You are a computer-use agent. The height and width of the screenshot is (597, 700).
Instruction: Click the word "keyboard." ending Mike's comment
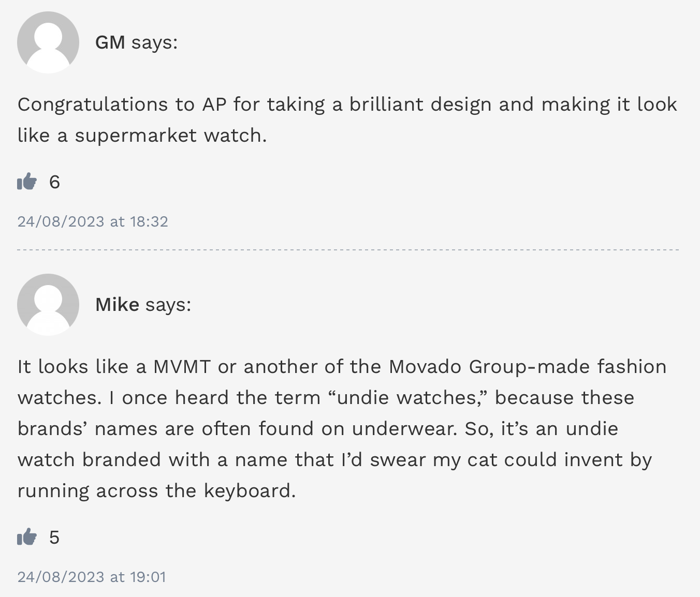click(250, 491)
